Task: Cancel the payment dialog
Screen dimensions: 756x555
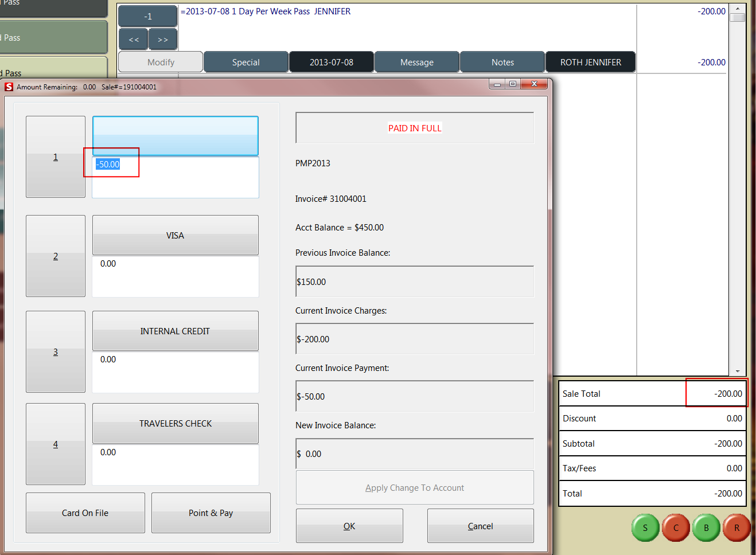Action: (x=480, y=525)
